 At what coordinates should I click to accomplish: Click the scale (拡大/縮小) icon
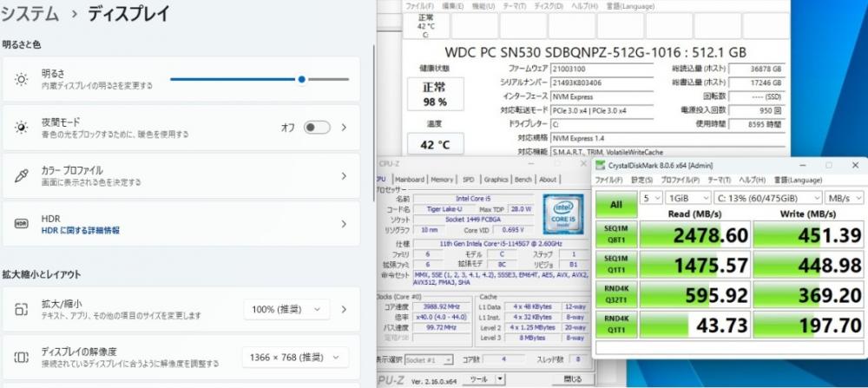pos(21,309)
